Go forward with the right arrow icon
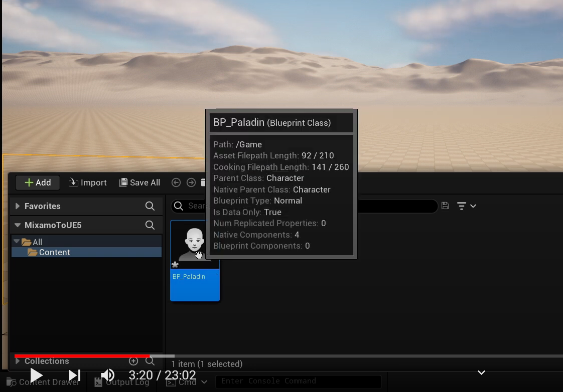 point(191,182)
